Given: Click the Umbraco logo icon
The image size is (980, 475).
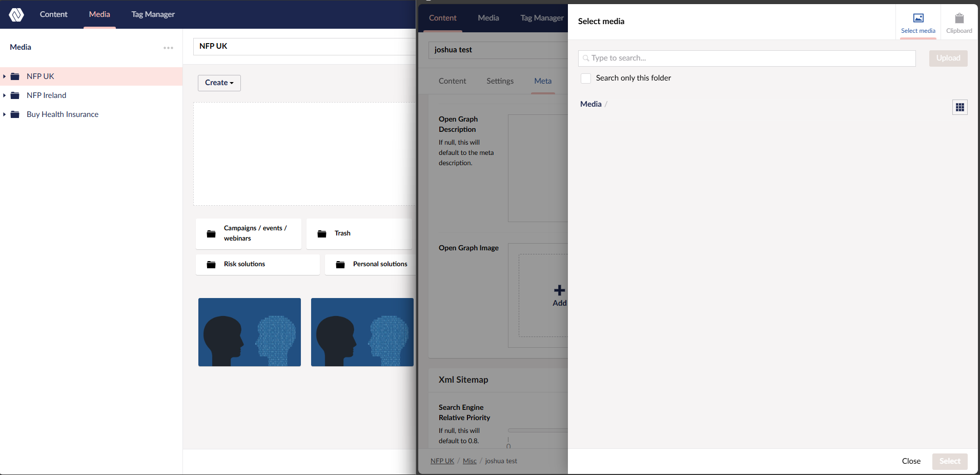Looking at the screenshot, I should (x=16, y=14).
